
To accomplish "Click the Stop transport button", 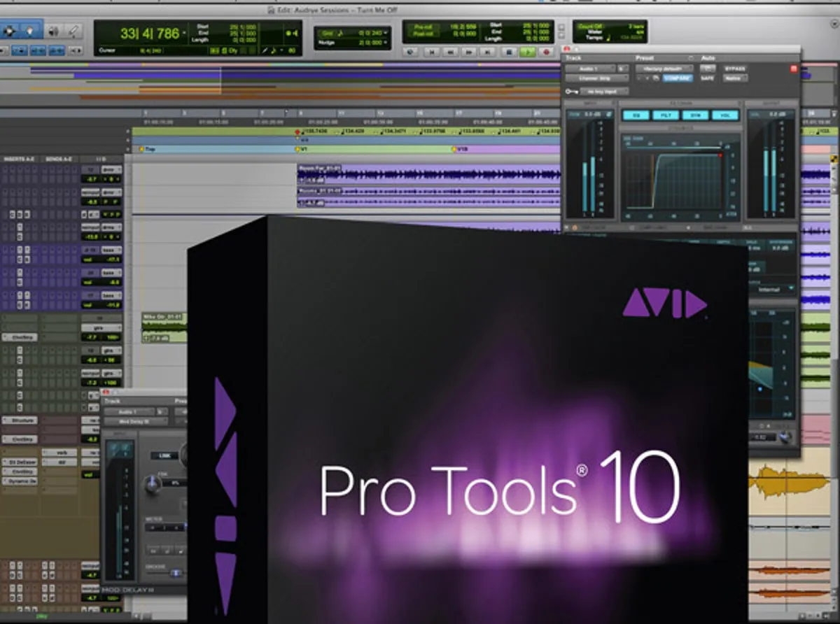I will (x=509, y=52).
